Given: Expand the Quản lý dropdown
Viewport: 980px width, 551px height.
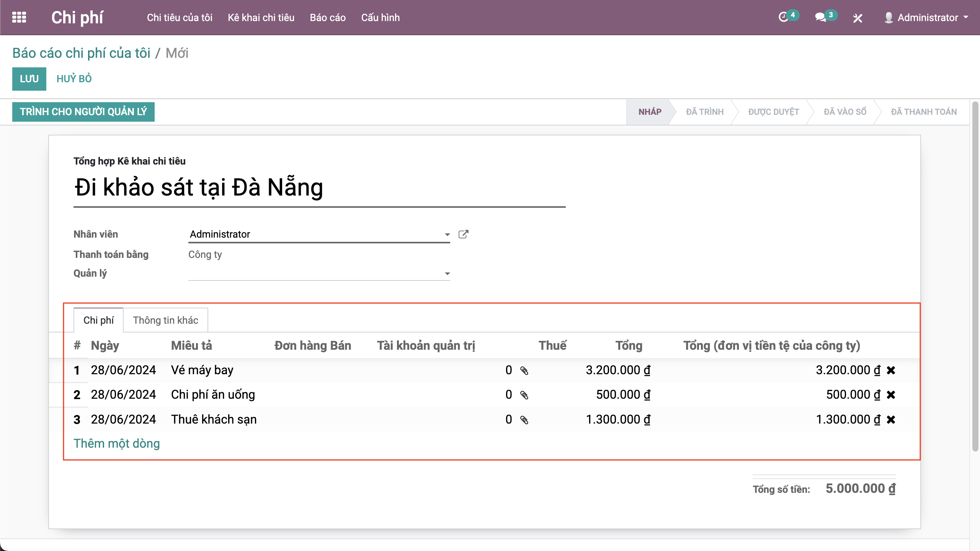Looking at the screenshot, I should point(447,274).
